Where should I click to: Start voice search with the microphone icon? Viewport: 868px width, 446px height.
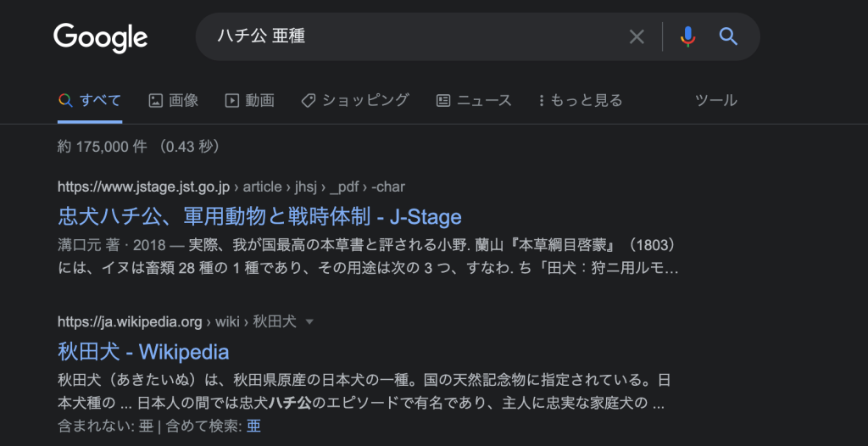coord(687,37)
